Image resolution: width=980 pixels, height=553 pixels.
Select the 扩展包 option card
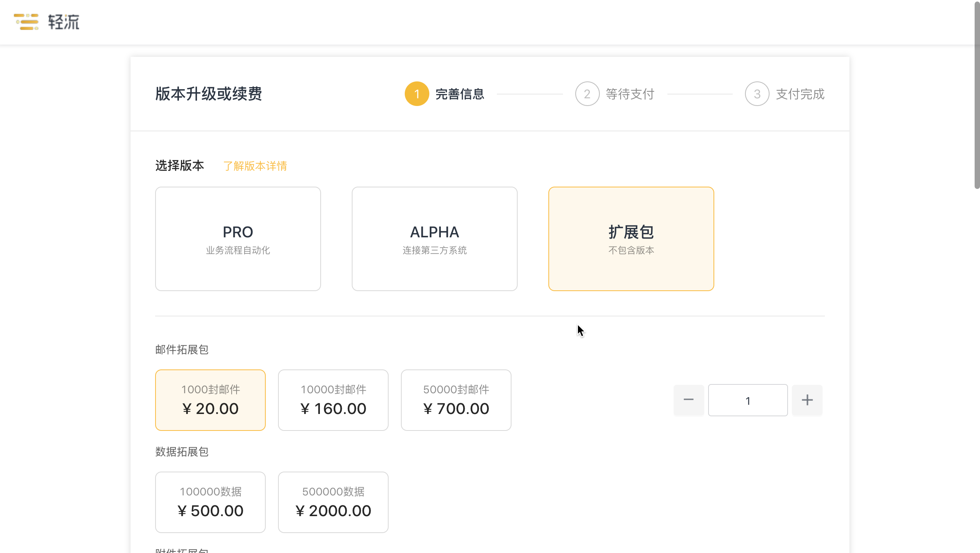[631, 239]
